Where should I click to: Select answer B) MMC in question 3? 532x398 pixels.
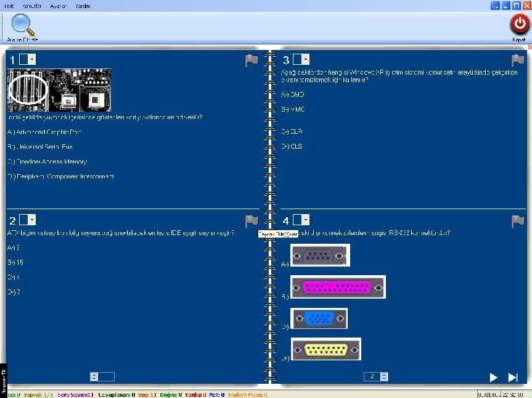click(x=293, y=109)
